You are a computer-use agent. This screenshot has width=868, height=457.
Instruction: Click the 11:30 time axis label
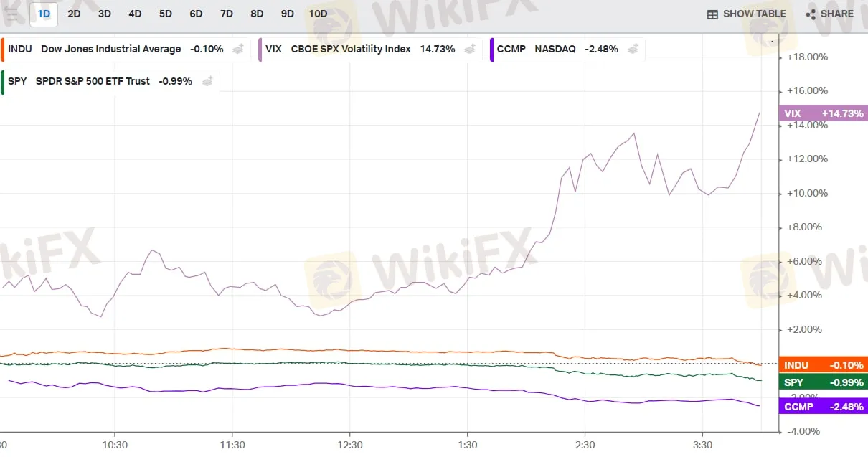point(232,445)
